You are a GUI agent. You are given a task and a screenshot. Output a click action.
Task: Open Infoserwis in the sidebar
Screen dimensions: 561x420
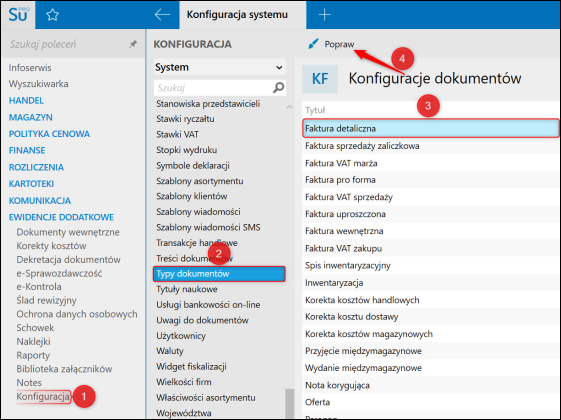coord(30,68)
